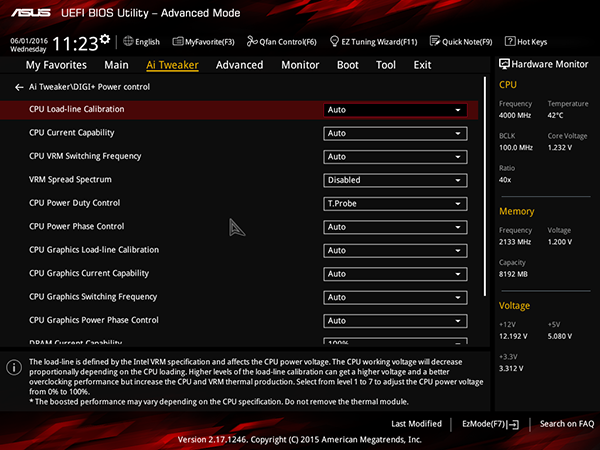Open CPU Load-line Calibration dropdown
Image resolution: width=600 pixels, height=450 pixels.
point(395,110)
